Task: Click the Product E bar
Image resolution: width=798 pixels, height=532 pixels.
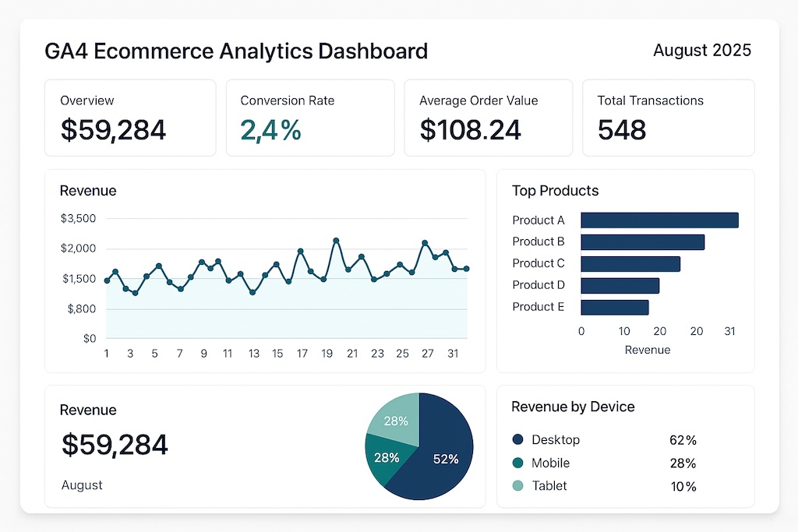Action: [x=615, y=308]
